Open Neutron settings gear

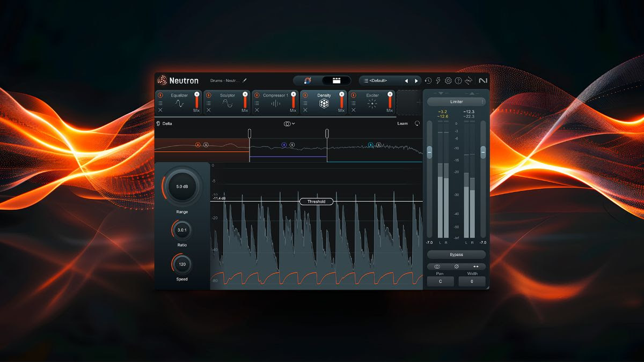[448, 80]
